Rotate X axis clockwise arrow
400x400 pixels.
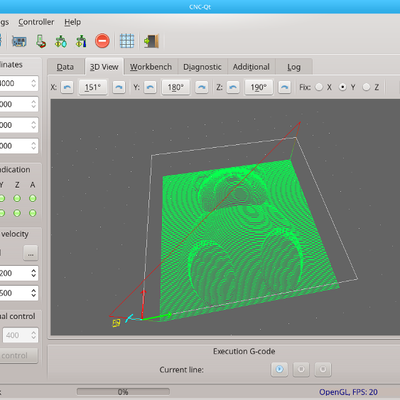(119, 87)
